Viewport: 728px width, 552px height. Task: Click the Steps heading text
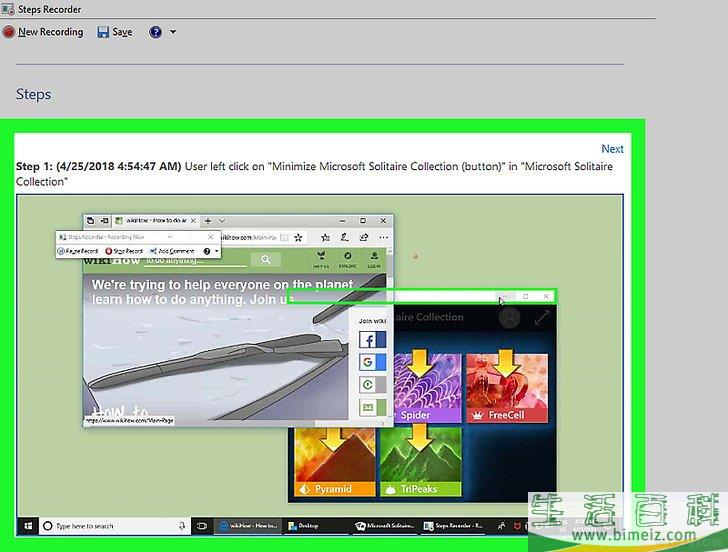(x=33, y=94)
